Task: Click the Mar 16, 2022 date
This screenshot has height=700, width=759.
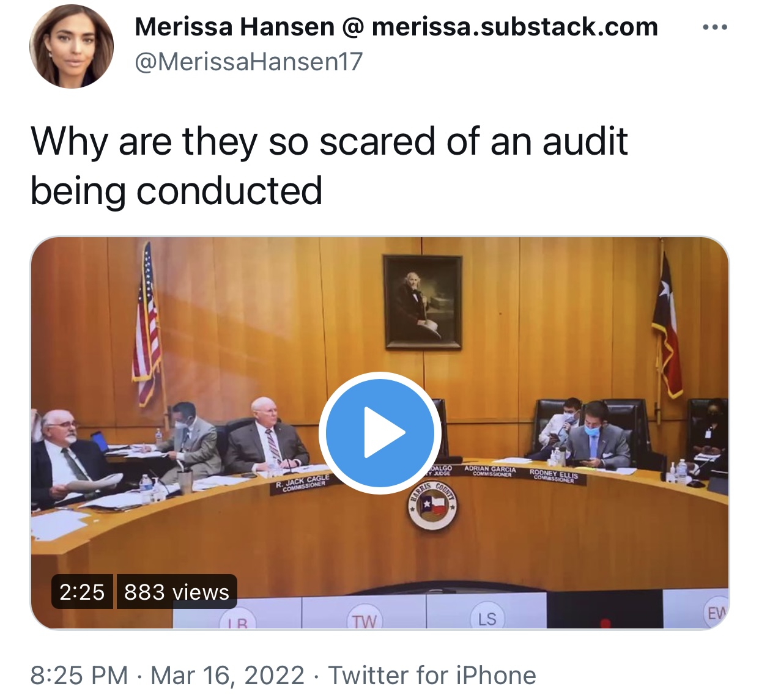Action: 228,676
